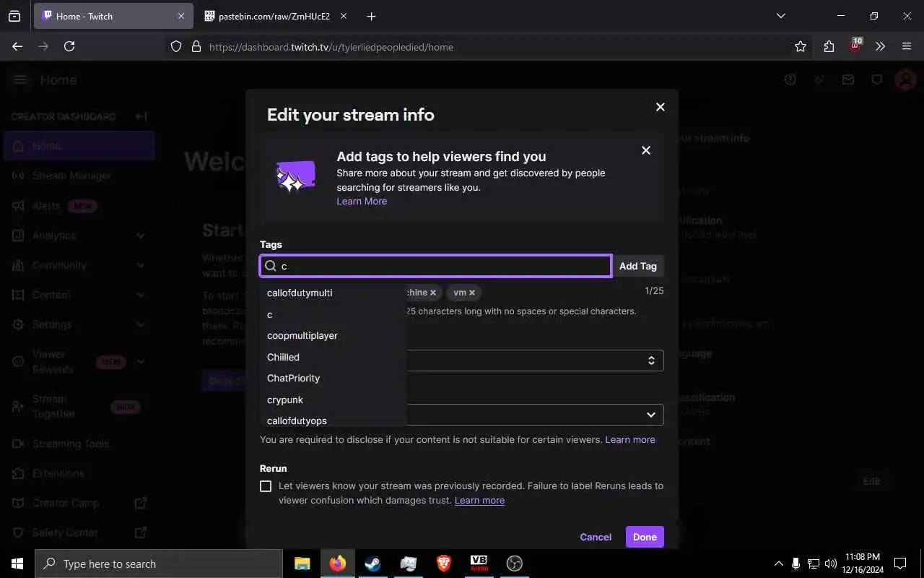
Task: Open the mail inbox icon in dashboard header
Action: click(848, 80)
